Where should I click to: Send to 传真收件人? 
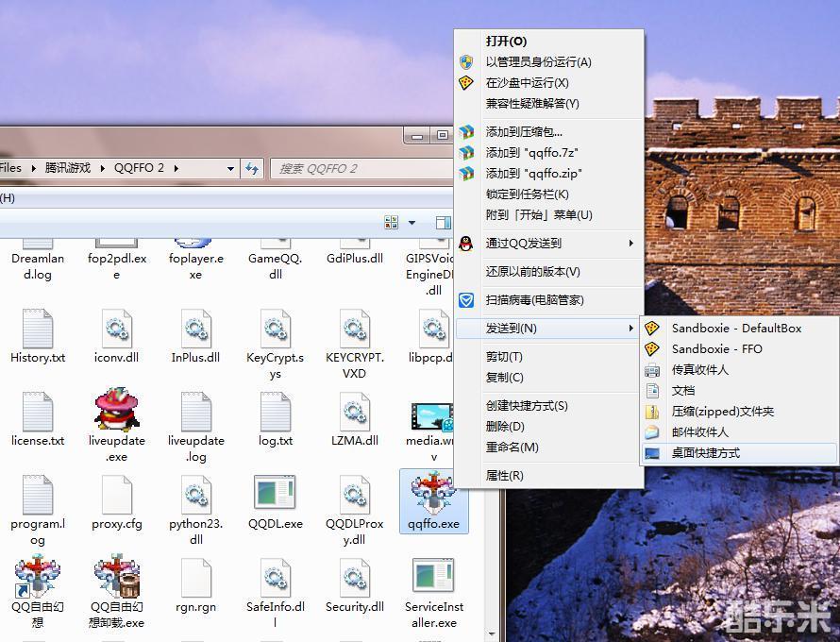(740, 370)
